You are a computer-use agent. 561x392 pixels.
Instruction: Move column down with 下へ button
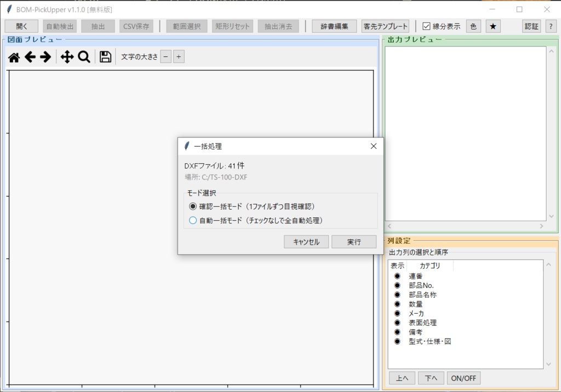pos(431,378)
